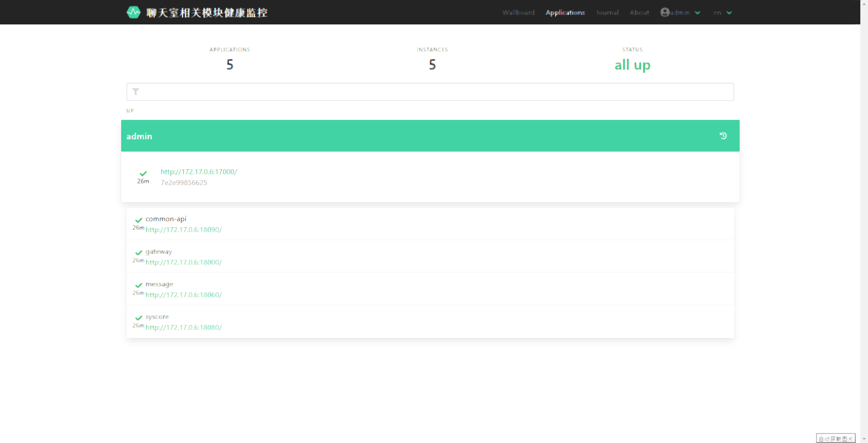Viewport: 868px width, 443px height.
Task: Click green checkmark status of admin instance
Action: click(x=143, y=174)
